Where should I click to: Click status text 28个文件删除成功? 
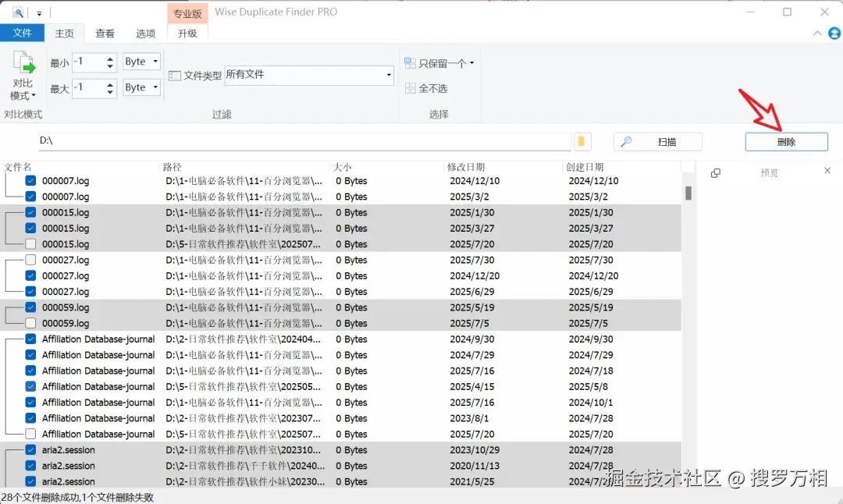click(x=40, y=497)
